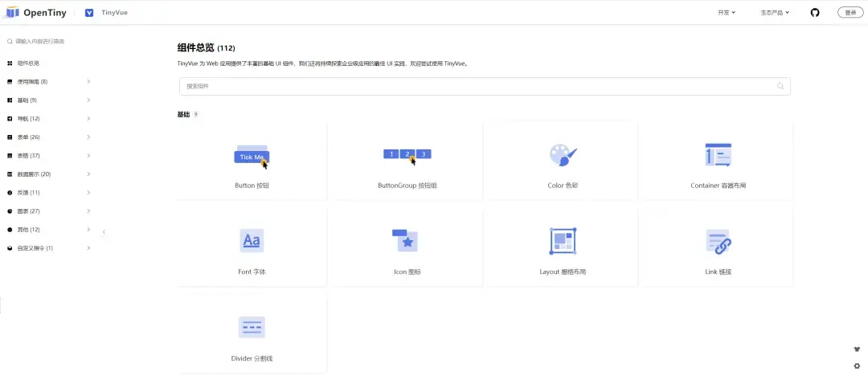Image resolution: width=868 pixels, height=384 pixels.
Task: Expand the 图表 (27) chevron
Action: tap(88, 211)
